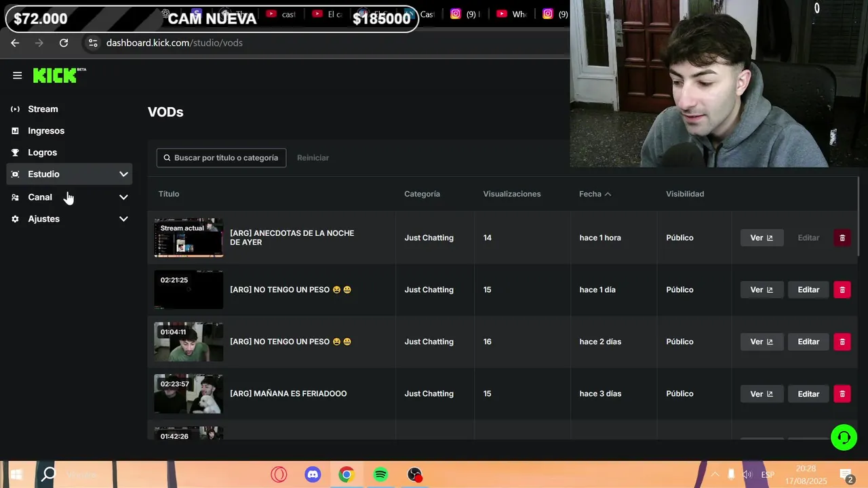
Task: Select the Estudio sidebar item
Action: [69, 174]
